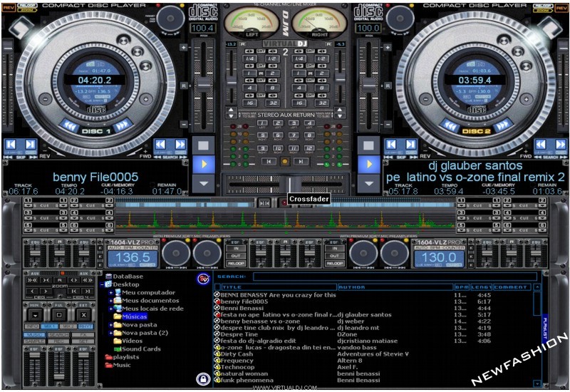Click down arrow on right mixer stepper
The height and width of the screenshot is (392, 570).
point(339,116)
